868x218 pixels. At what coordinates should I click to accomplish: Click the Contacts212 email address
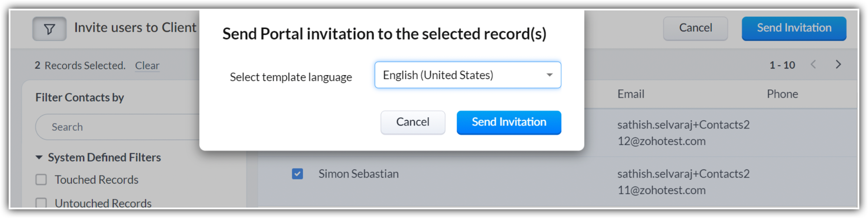[683, 133]
